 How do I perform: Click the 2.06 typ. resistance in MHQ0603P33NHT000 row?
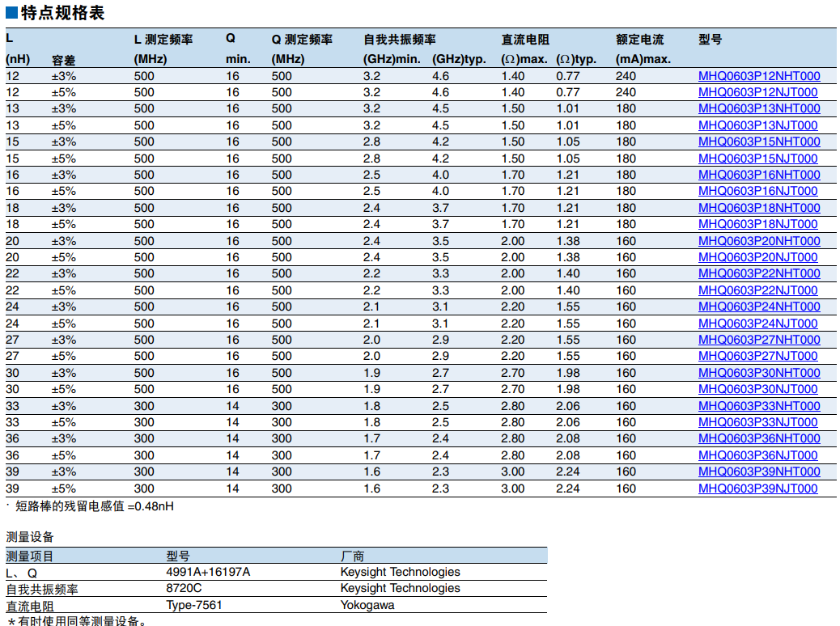coord(568,406)
